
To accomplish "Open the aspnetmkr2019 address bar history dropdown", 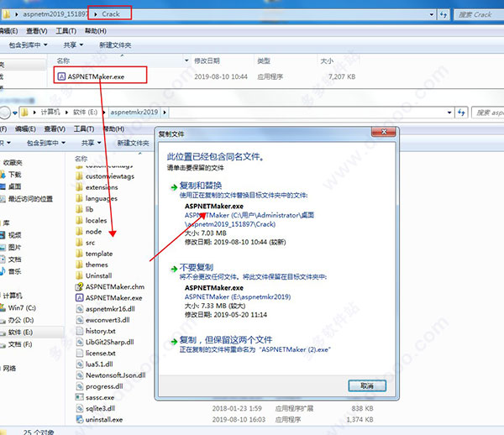I will coord(449,113).
